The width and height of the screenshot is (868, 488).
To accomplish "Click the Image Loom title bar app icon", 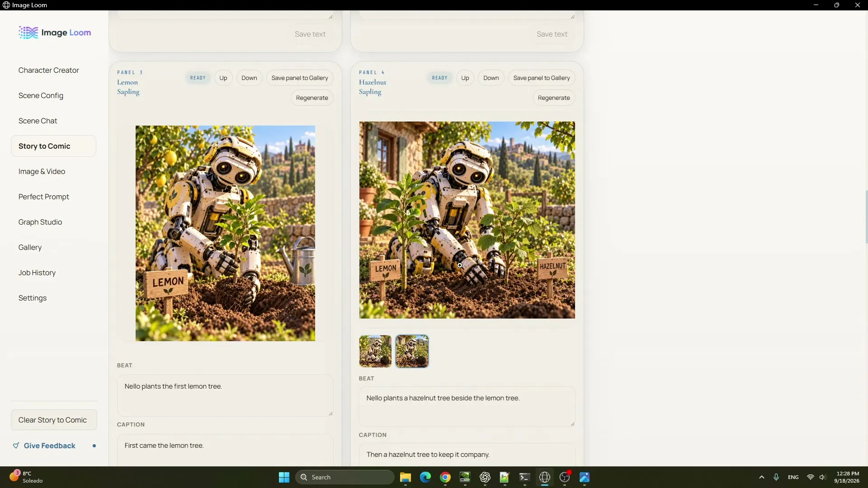I will [6, 5].
